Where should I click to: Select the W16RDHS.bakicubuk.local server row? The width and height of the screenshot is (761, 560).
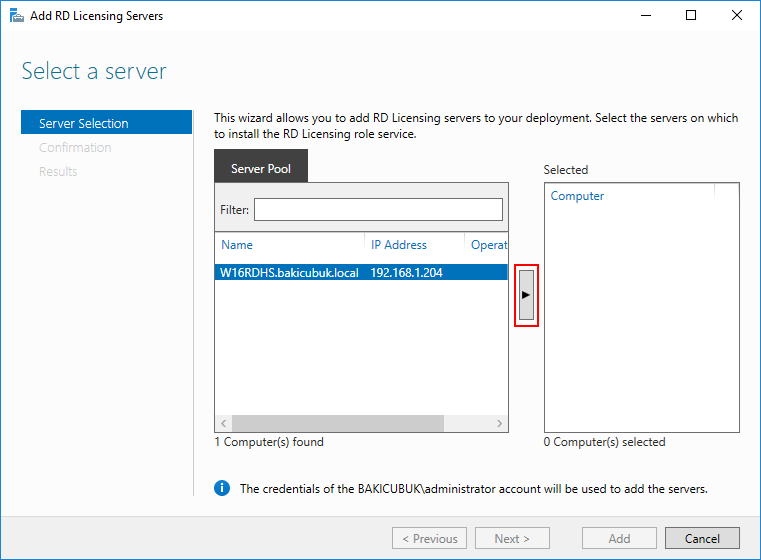(361, 272)
